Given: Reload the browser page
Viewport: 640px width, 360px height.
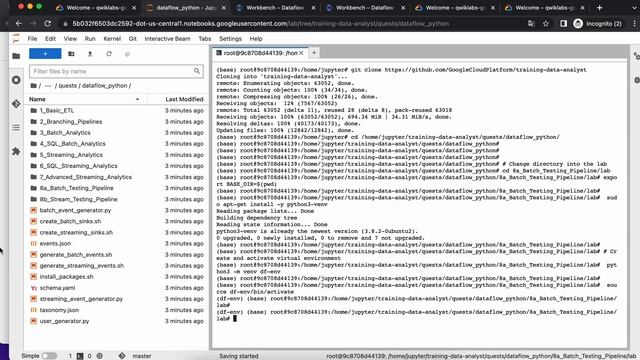Looking at the screenshot, I should 48,24.
